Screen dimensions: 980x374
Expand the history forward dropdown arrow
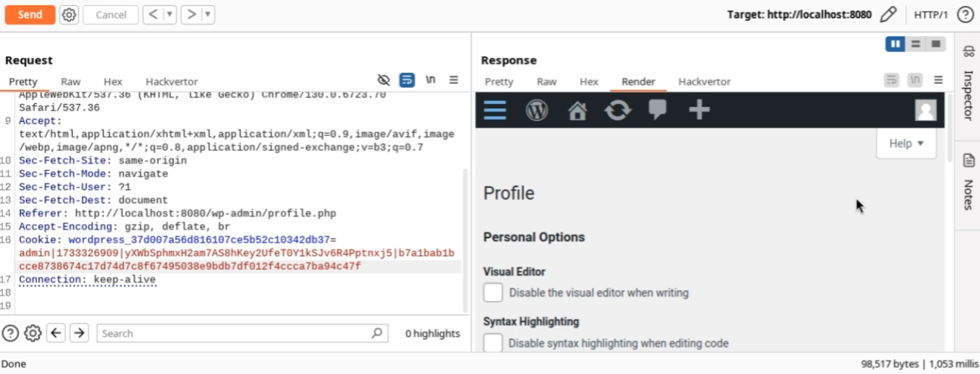pos(208,15)
